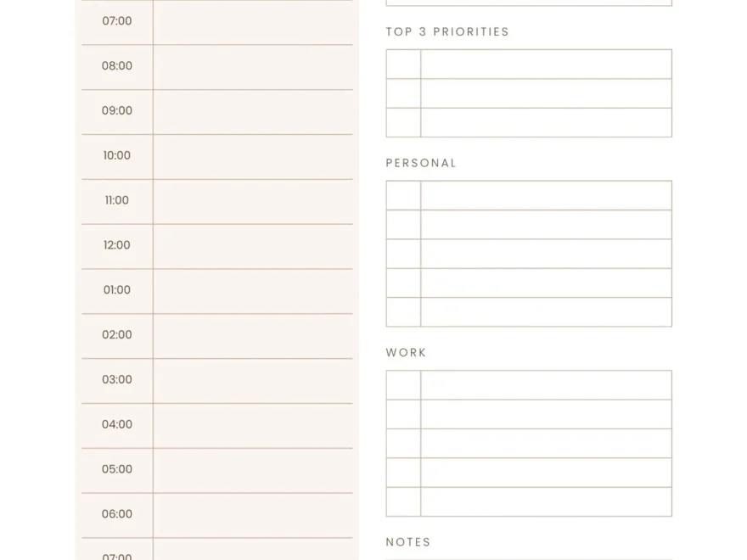
Task: Check the third Personal checkbox
Action: (403, 254)
